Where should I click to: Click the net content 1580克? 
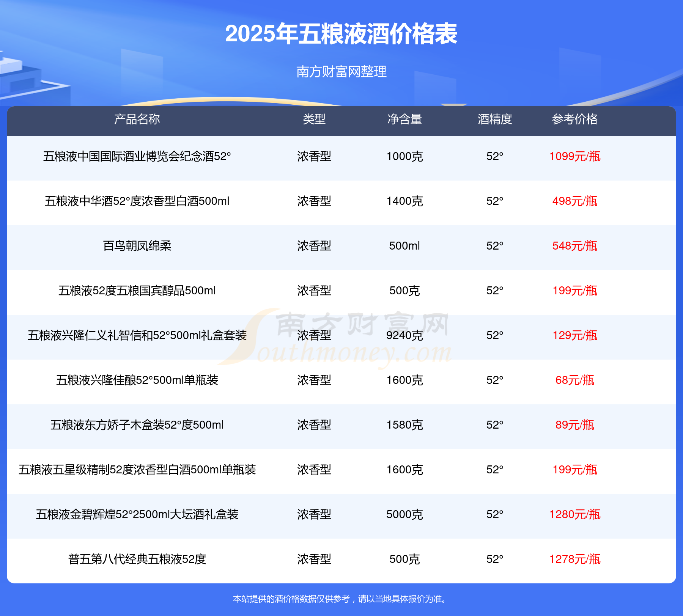(x=404, y=425)
